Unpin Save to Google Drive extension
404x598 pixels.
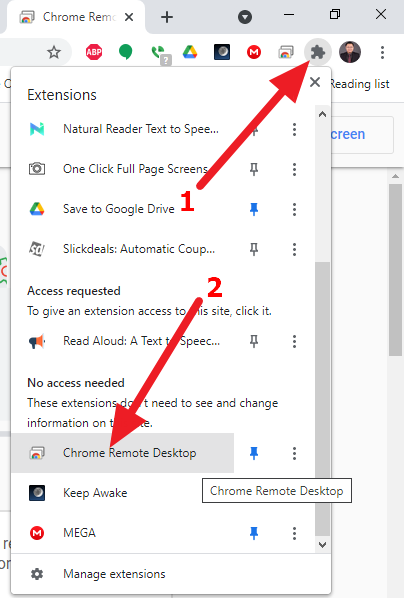pos(254,209)
